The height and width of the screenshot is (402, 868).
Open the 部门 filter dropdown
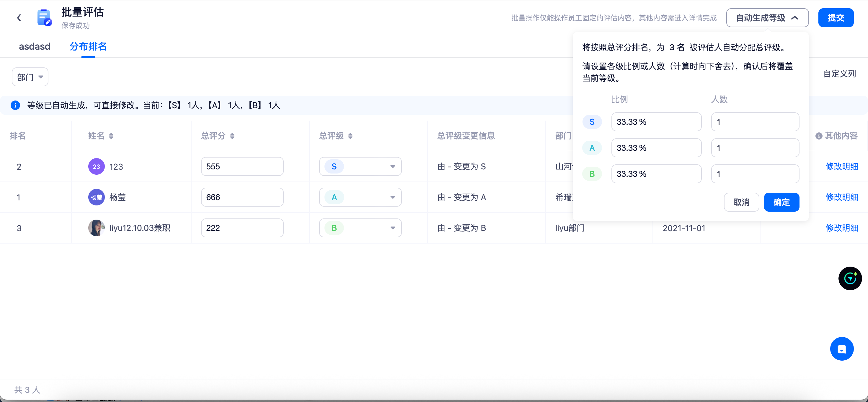click(x=30, y=77)
